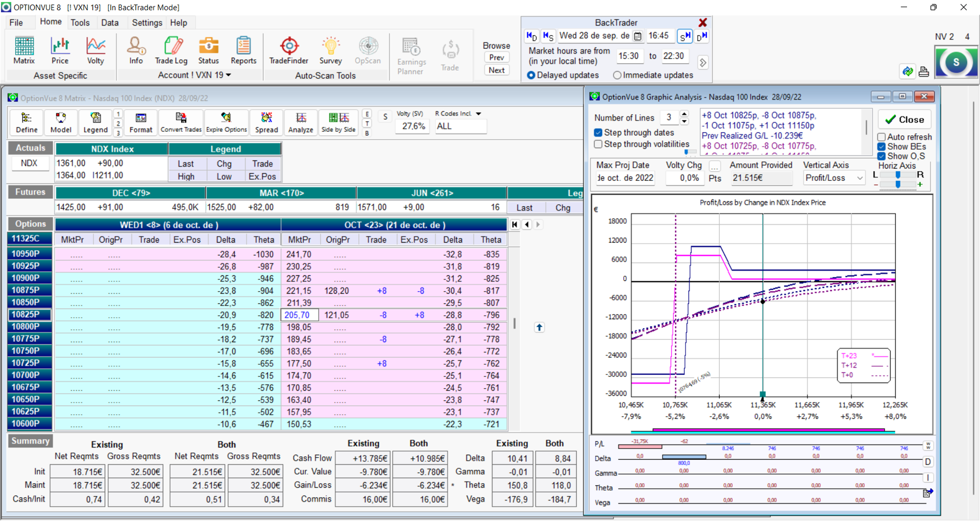Viewport: 980px width, 521px height.
Task: Toggle Step through dates checkbox
Action: [x=598, y=132]
